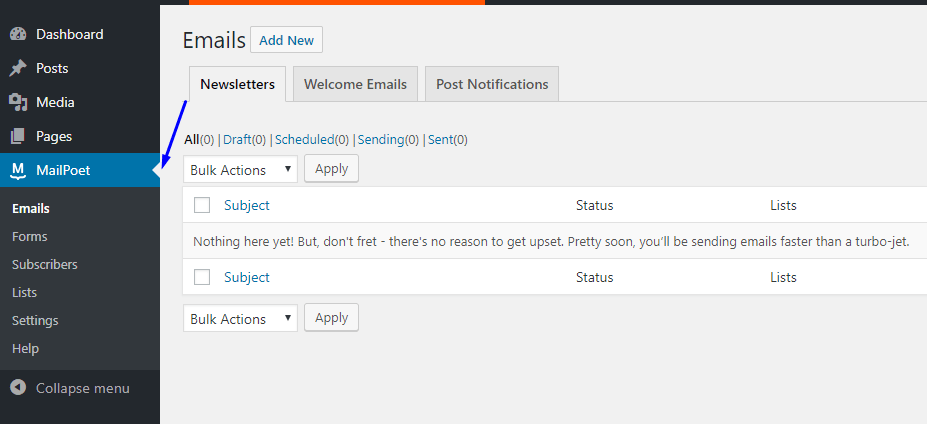Switch to the Post Notifications tab
This screenshot has height=424, width=927.
(492, 84)
